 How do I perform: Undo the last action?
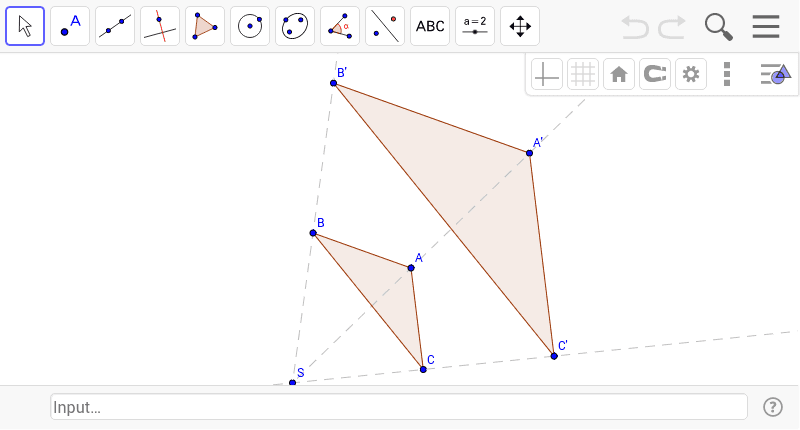pos(635,27)
